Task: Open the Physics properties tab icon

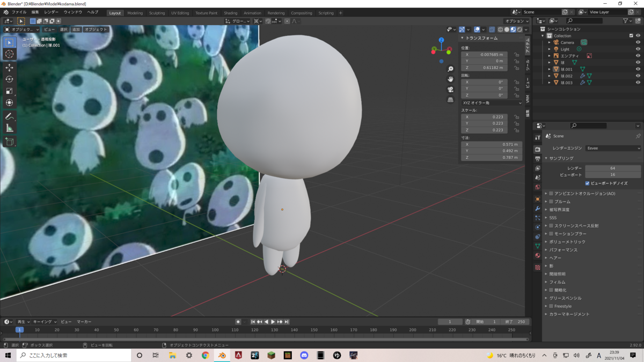Action: [x=537, y=227]
